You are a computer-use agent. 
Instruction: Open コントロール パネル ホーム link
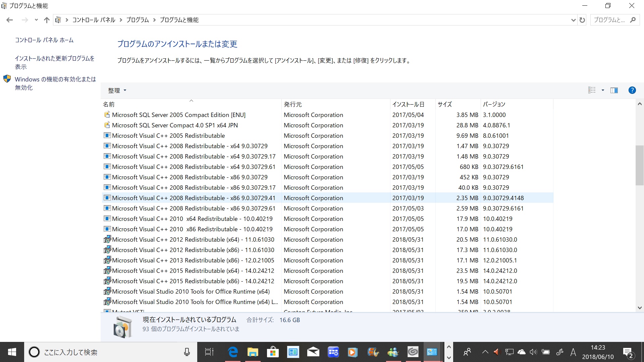tap(44, 40)
